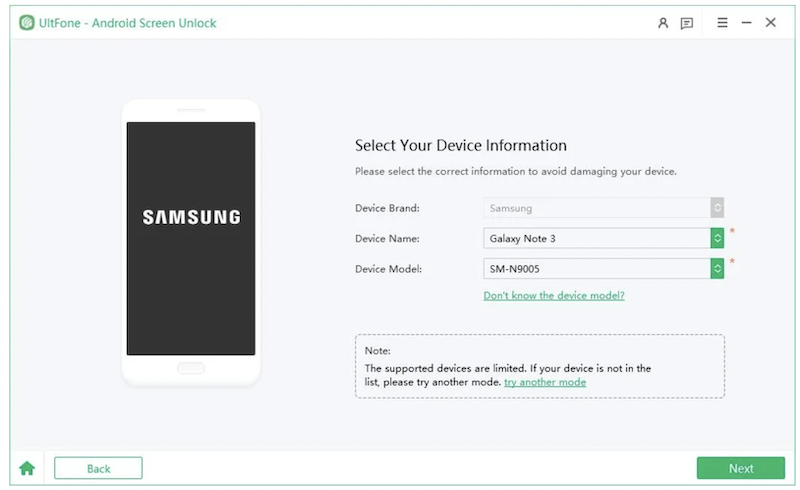Expand the Device Name dropdown arrow
800x490 pixels.
(x=717, y=238)
